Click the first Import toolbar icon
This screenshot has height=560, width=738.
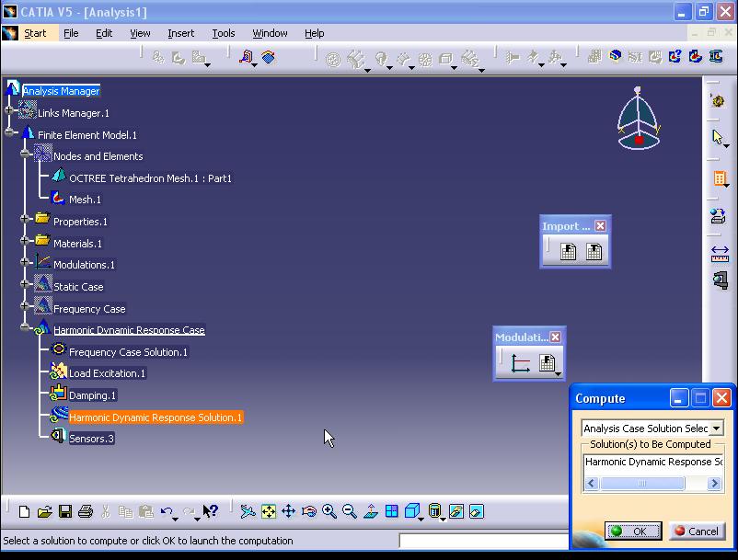568,251
